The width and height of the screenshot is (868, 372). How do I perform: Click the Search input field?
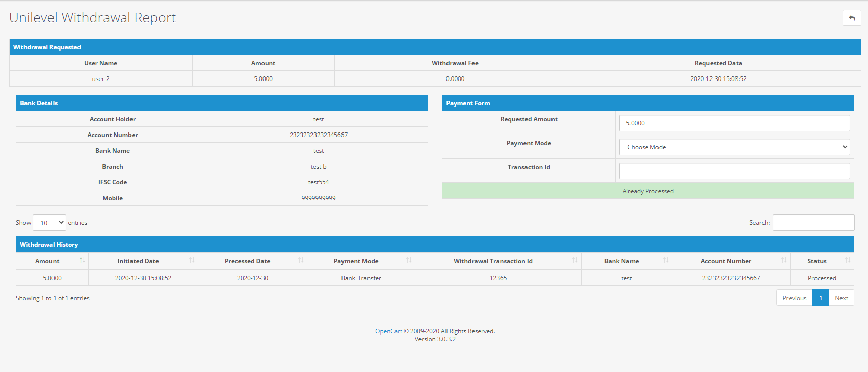tap(813, 223)
